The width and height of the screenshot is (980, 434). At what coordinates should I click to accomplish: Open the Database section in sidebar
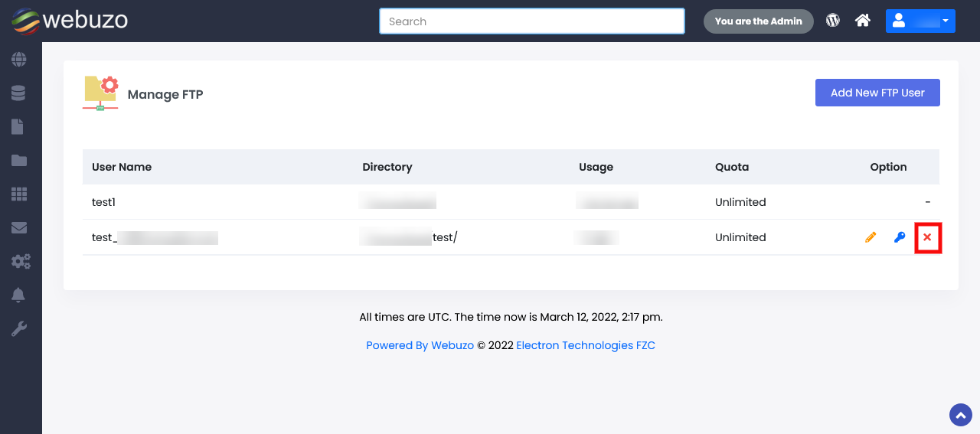pyautogui.click(x=18, y=93)
